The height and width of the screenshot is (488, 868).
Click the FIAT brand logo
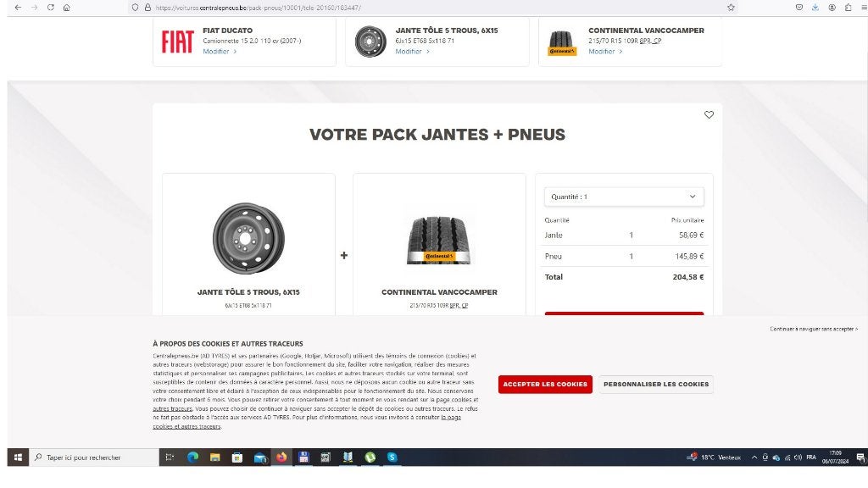(178, 42)
